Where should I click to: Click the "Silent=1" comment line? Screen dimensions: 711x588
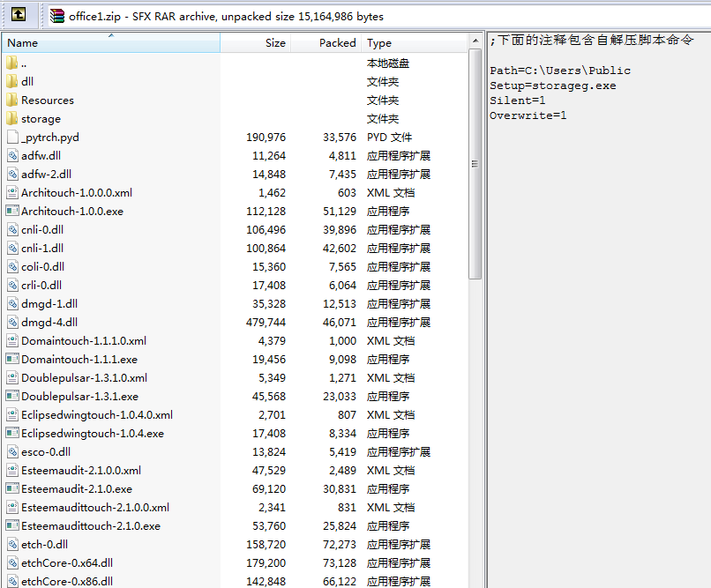[518, 100]
